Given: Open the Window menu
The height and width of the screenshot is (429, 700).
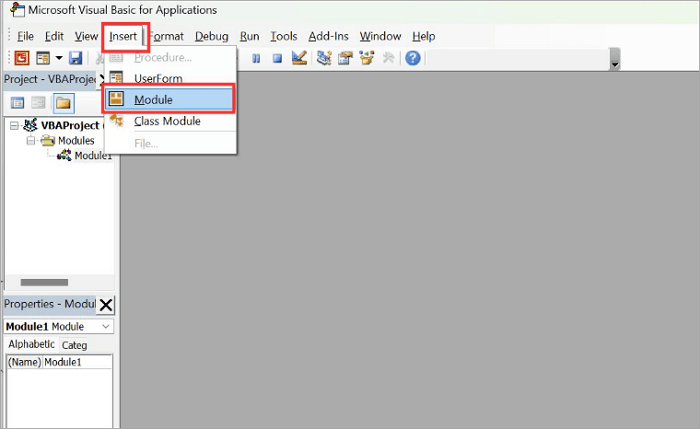Looking at the screenshot, I should [x=380, y=36].
